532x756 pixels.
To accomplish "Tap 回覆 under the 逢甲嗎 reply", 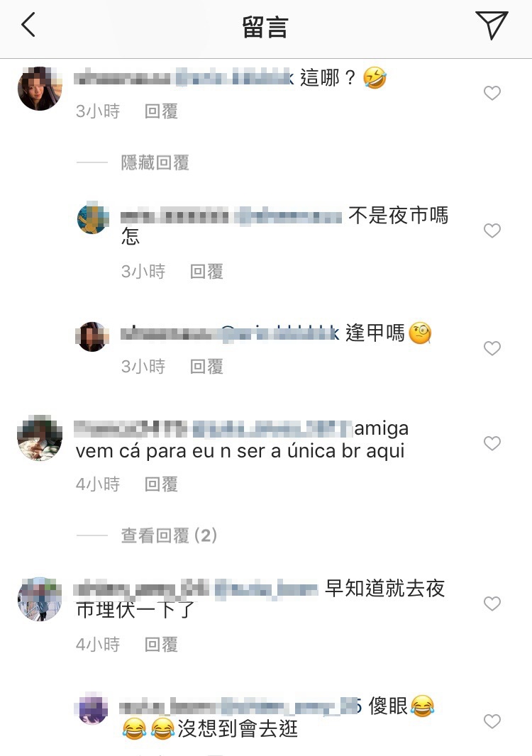I will point(206,367).
